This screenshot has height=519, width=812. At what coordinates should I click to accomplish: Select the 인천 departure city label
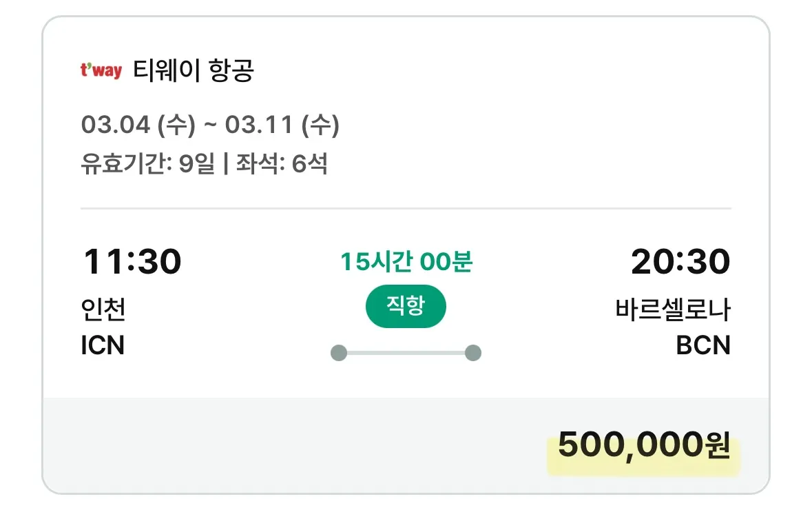(x=105, y=312)
